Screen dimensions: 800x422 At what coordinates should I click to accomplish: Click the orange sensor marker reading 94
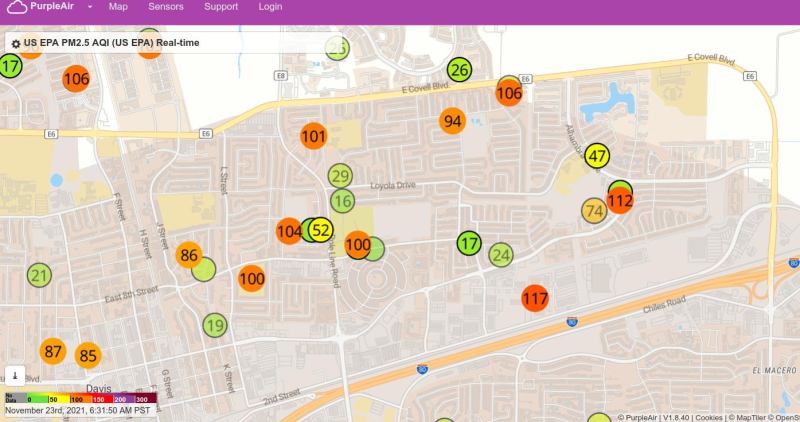[453, 121]
